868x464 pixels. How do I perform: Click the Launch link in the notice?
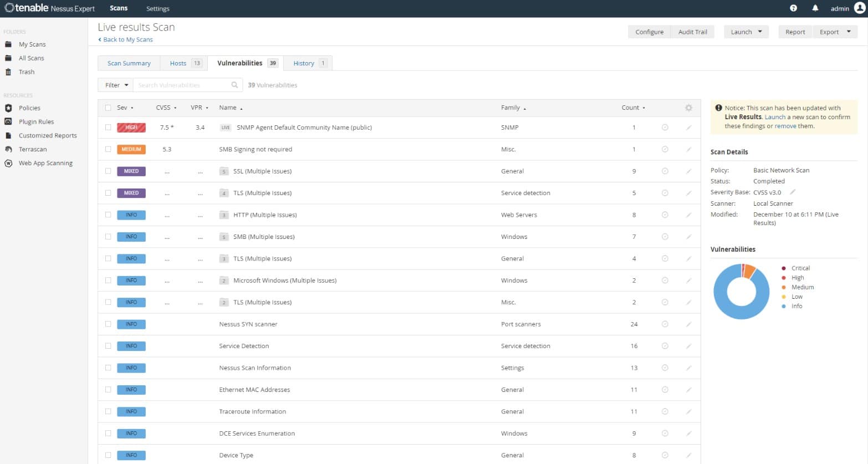pyautogui.click(x=775, y=117)
